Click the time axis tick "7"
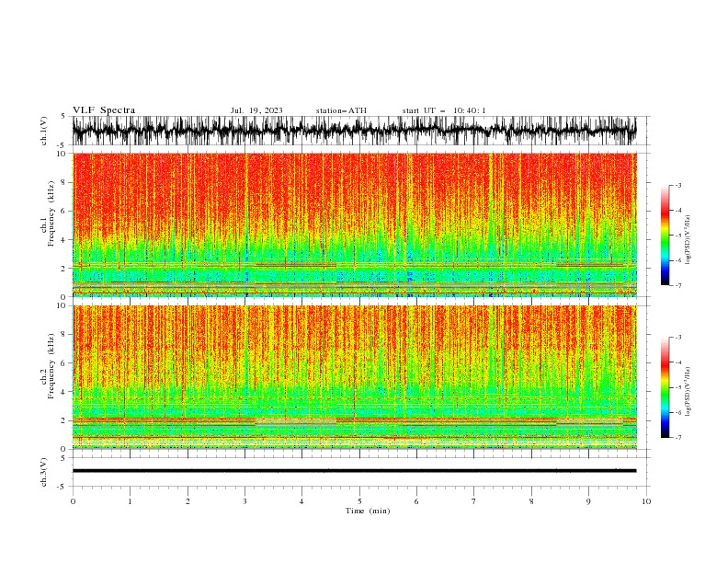The height and width of the screenshot is (563, 728). click(474, 501)
